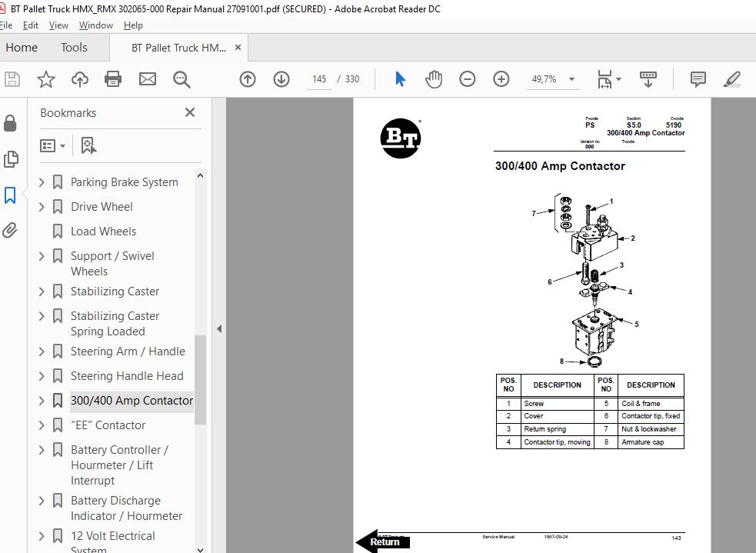Click the bookmarks panel scrollbar thumb

click(200, 379)
